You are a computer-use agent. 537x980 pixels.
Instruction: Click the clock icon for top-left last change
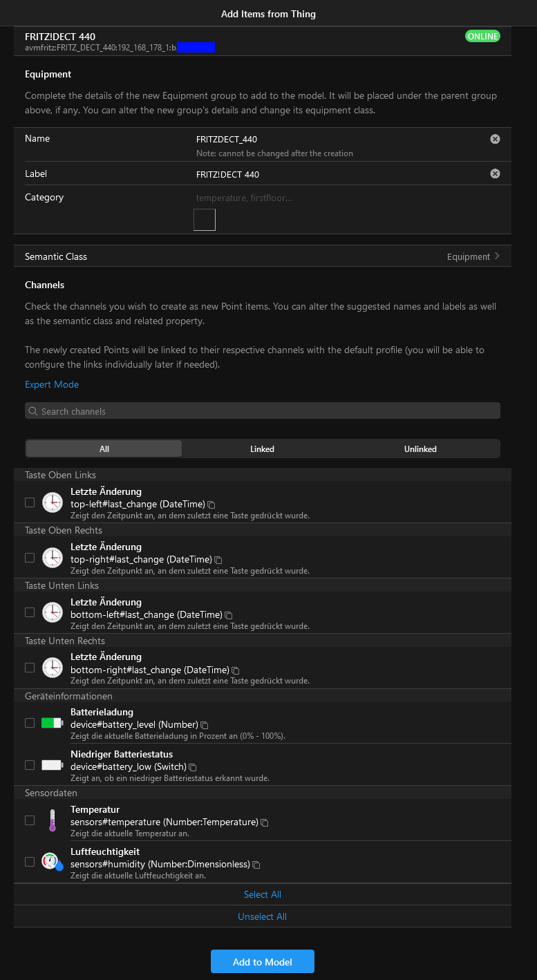(52, 502)
